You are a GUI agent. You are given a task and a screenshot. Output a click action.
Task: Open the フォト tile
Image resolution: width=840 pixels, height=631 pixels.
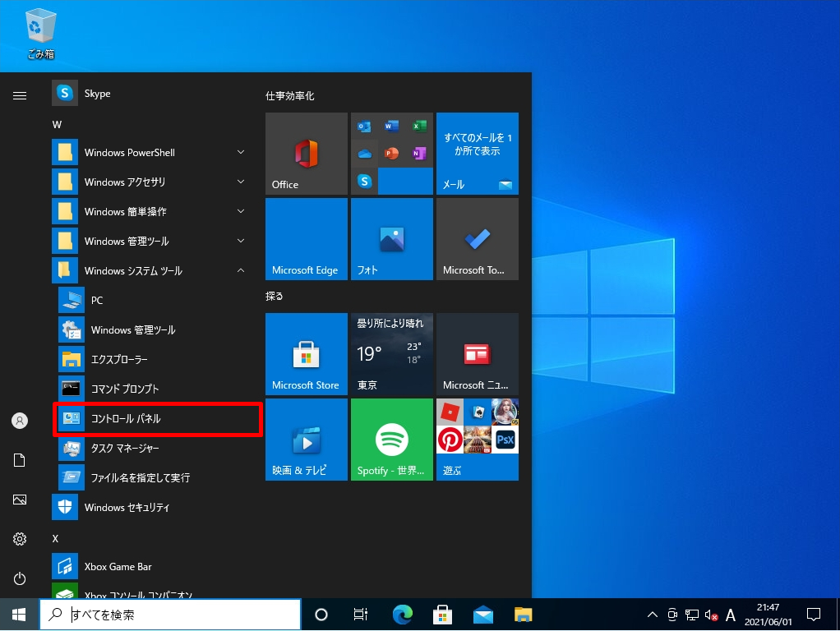(391, 239)
